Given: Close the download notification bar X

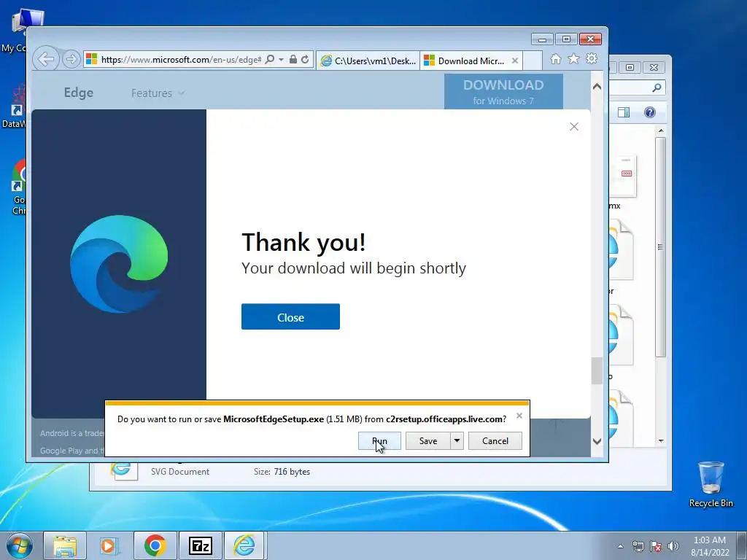Looking at the screenshot, I should pos(519,416).
